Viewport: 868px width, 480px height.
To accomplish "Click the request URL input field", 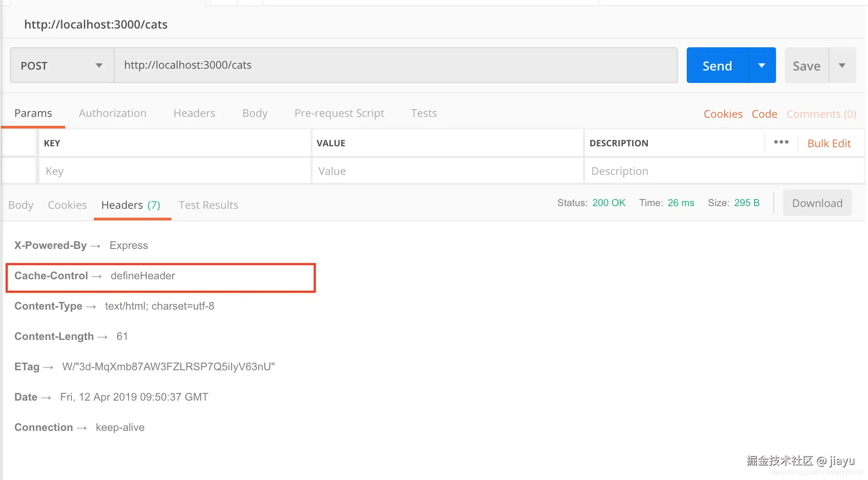I will point(396,65).
